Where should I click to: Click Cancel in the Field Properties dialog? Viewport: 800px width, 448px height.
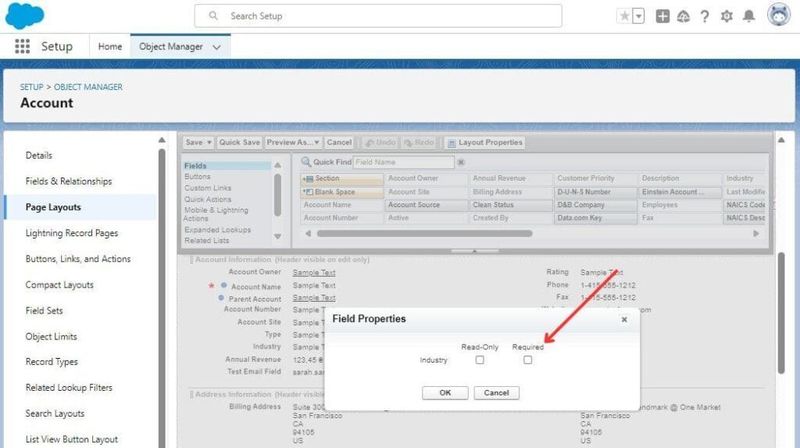496,393
